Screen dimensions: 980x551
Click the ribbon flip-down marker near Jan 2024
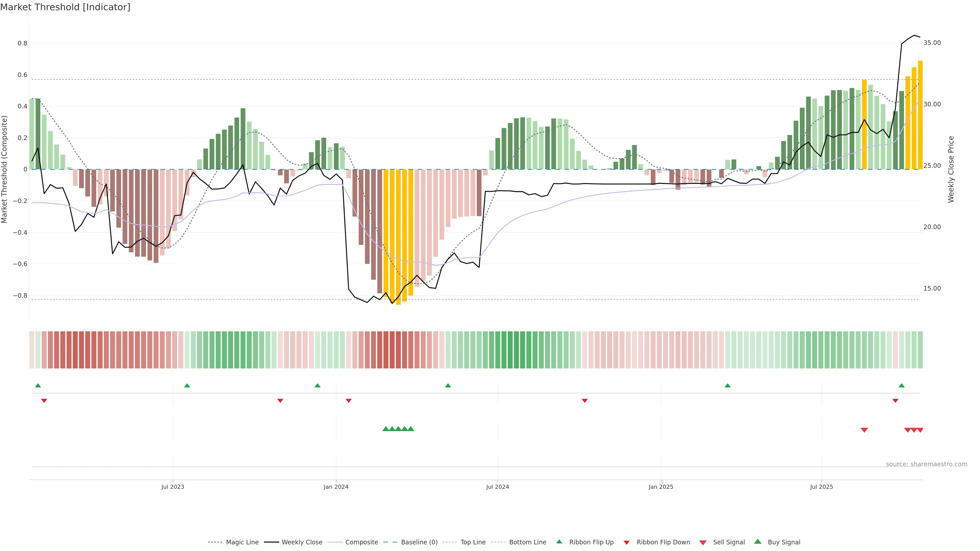(x=348, y=401)
